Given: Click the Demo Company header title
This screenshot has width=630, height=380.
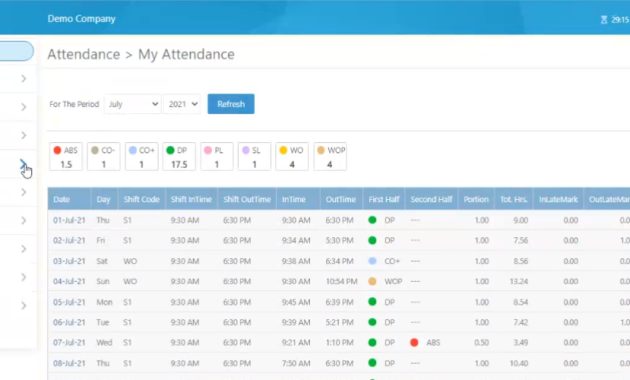Looking at the screenshot, I should point(82,19).
